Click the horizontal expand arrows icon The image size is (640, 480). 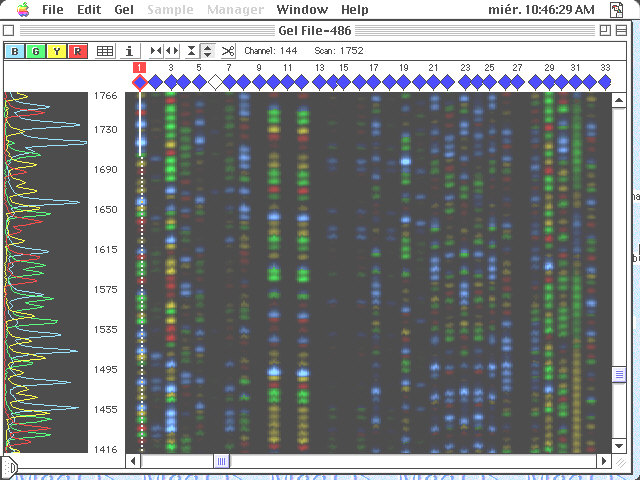point(172,51)
